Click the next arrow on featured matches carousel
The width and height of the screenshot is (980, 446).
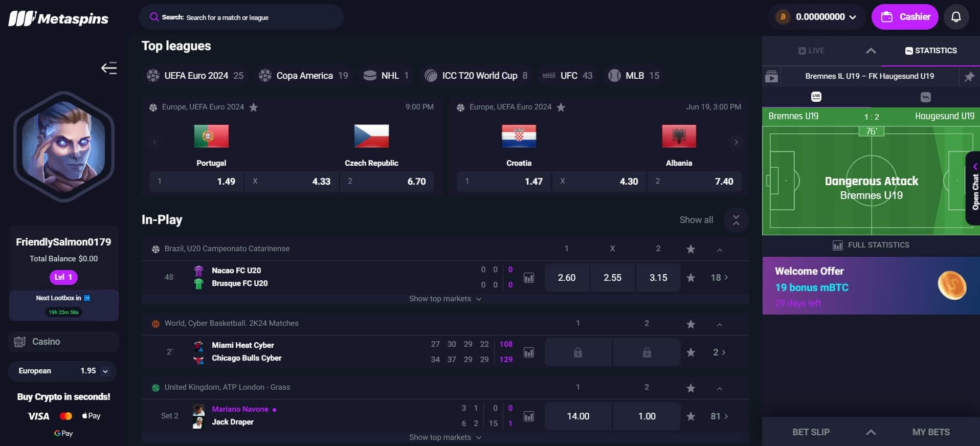click(x=736, y=142)
